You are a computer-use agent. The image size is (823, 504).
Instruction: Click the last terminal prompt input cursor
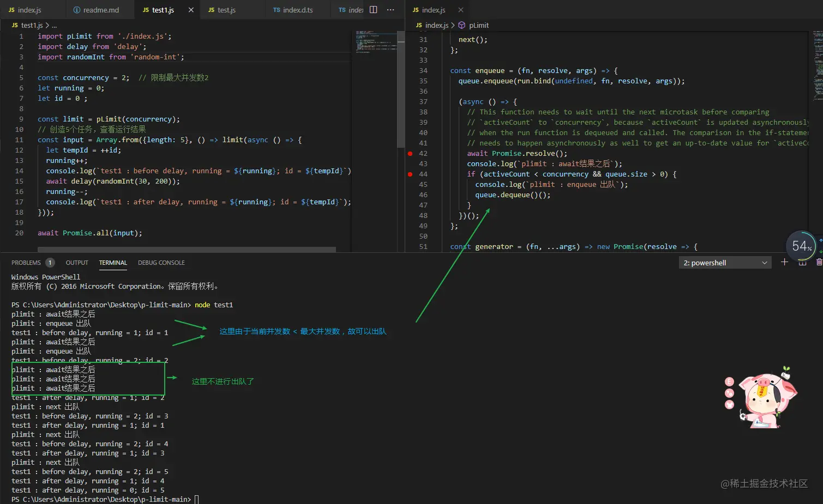pos(197,500)
